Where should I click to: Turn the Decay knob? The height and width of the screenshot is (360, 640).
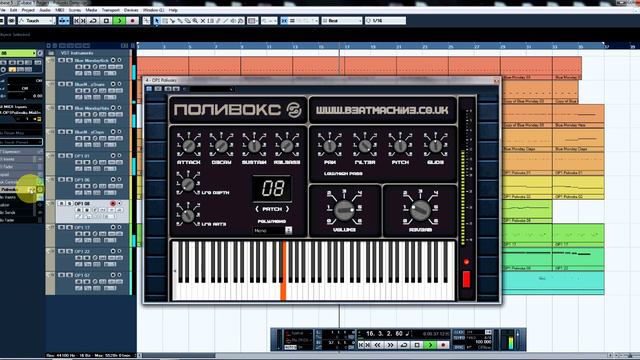pos(221,146)
